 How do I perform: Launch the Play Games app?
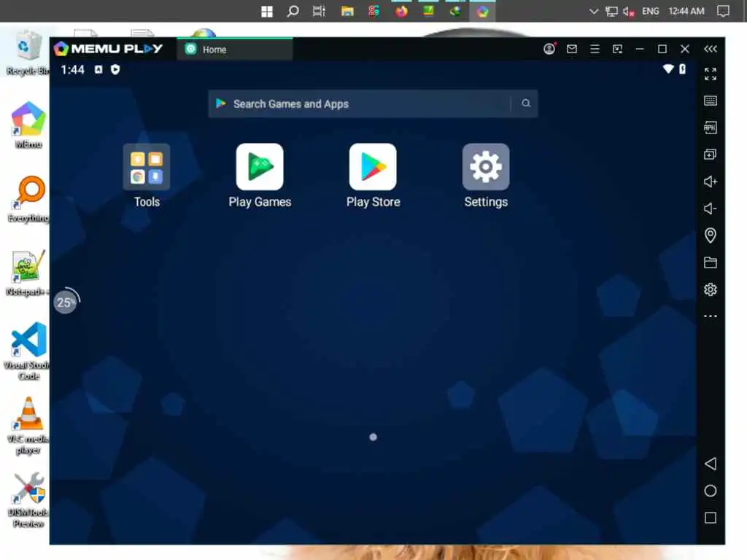tap(260, 167)
